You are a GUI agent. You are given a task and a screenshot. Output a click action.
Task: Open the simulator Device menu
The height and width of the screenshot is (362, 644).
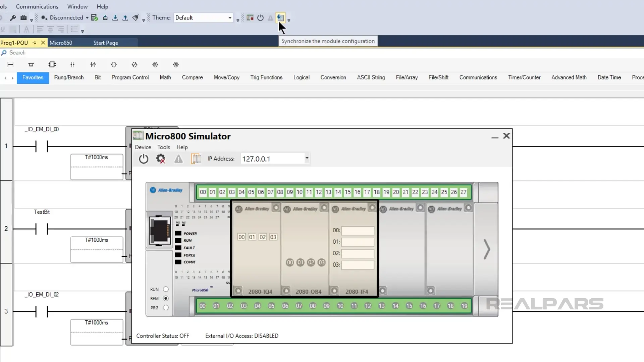(x=143, y=147)
